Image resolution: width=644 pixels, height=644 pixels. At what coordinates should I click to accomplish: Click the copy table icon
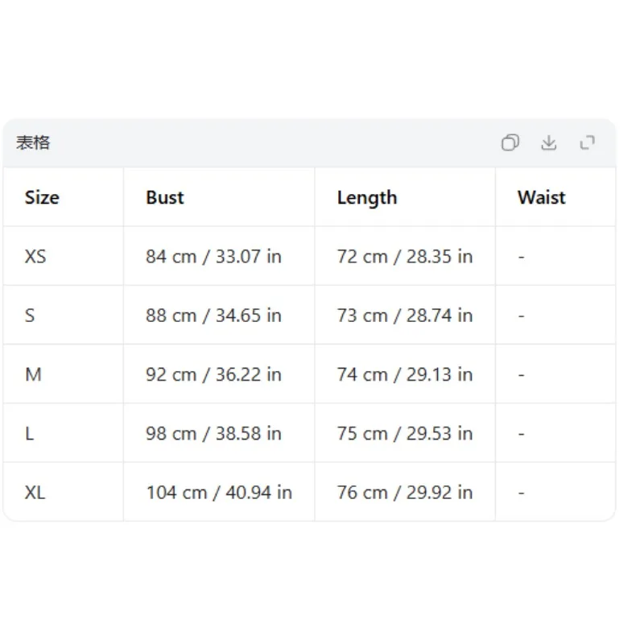coord(510,142)
